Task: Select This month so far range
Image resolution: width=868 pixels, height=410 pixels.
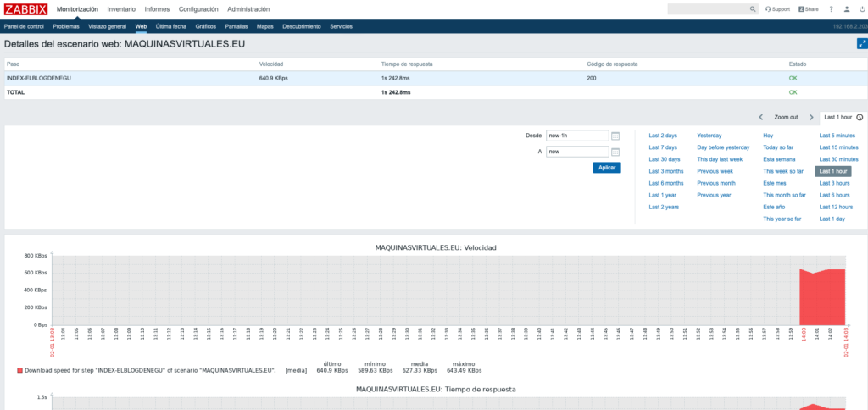Action: click(784, 196)
